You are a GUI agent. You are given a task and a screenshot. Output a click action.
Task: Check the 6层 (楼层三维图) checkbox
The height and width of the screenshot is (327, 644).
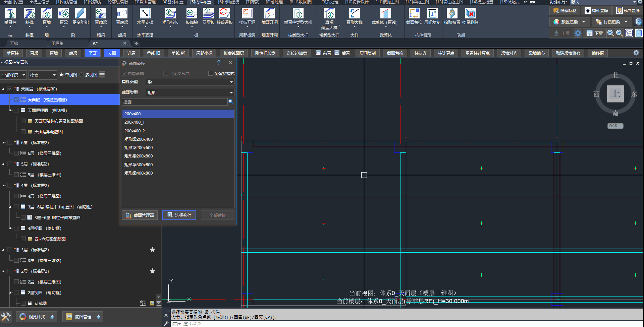point(16,153)
